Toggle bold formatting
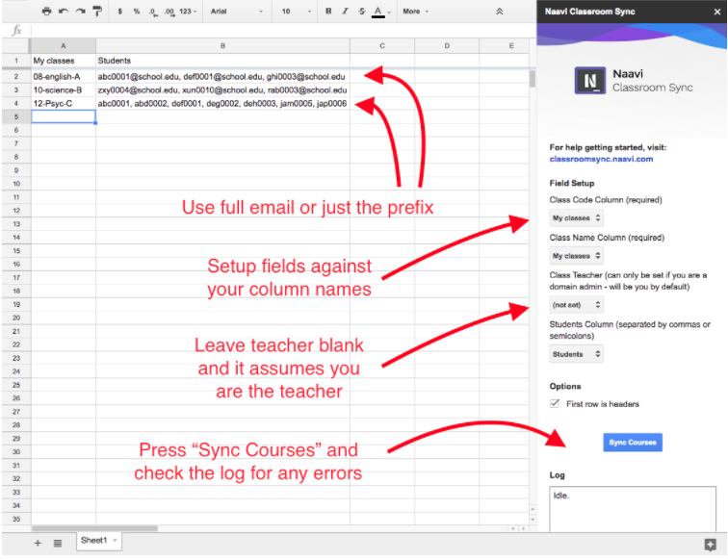This screenshot has width=728, height=560. coord(328,12)
